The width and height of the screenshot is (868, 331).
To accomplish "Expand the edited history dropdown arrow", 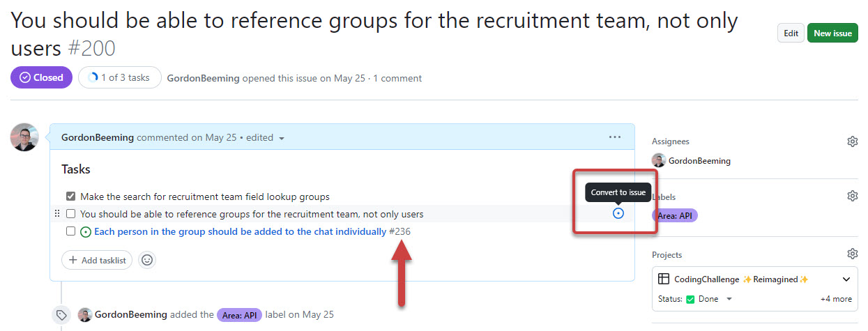I will pos(282,138).
